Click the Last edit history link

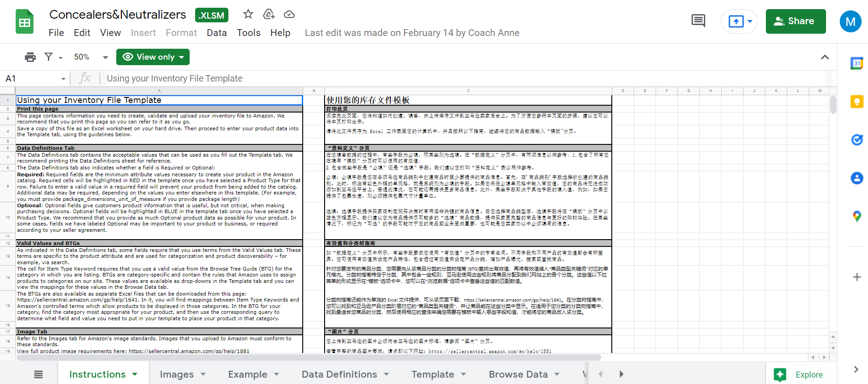(412, 33)
